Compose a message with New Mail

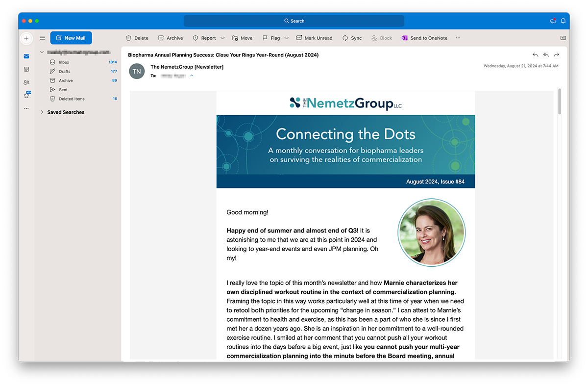[x=71, y=38]
